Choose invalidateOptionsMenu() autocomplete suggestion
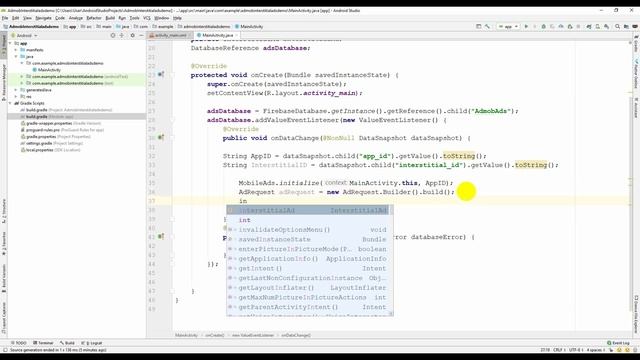 308,230
